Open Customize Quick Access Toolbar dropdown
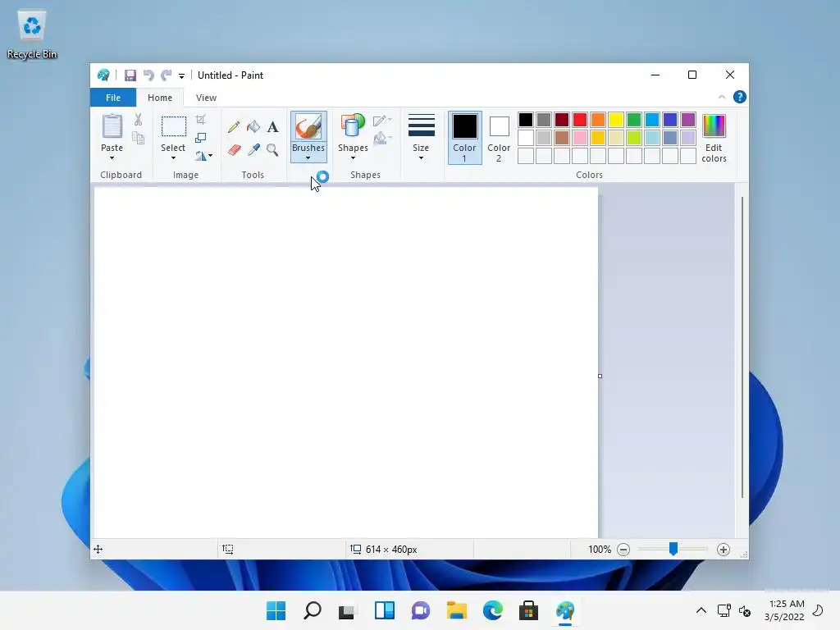The height and width of the screenshot is (630, 840). (181, 76)
